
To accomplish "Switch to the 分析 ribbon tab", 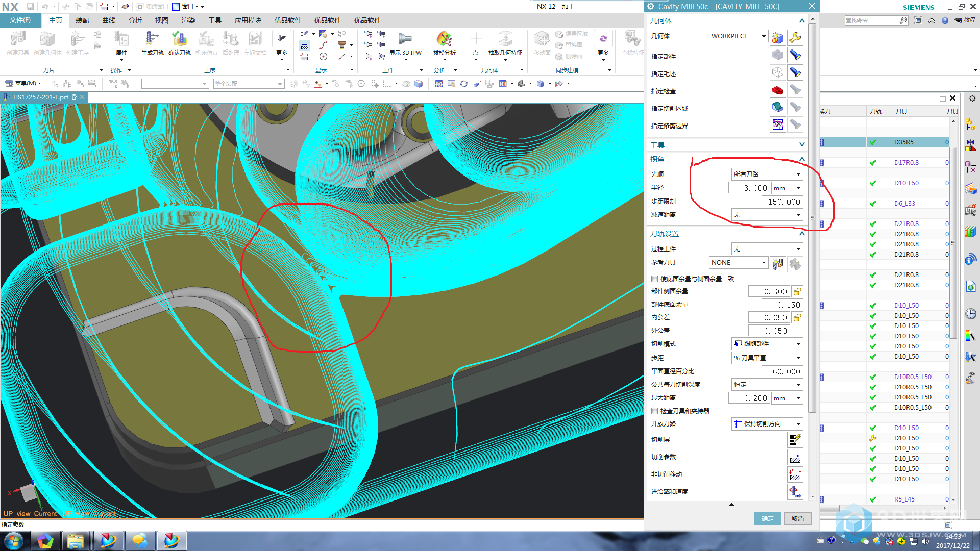I will point(135,20).
